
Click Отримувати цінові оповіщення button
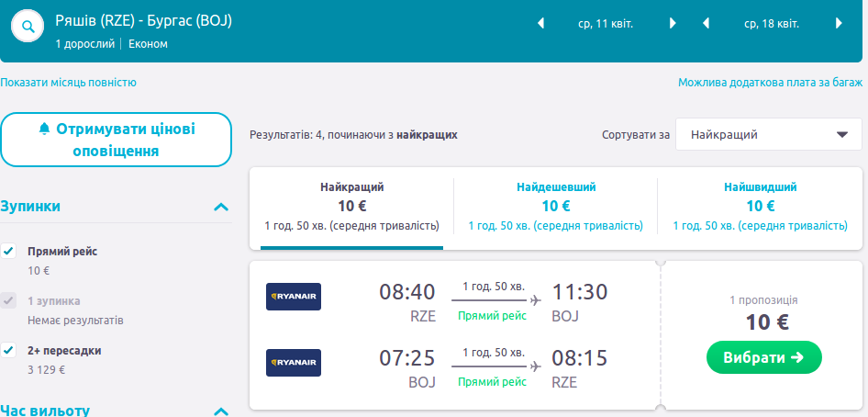(116, 140)
